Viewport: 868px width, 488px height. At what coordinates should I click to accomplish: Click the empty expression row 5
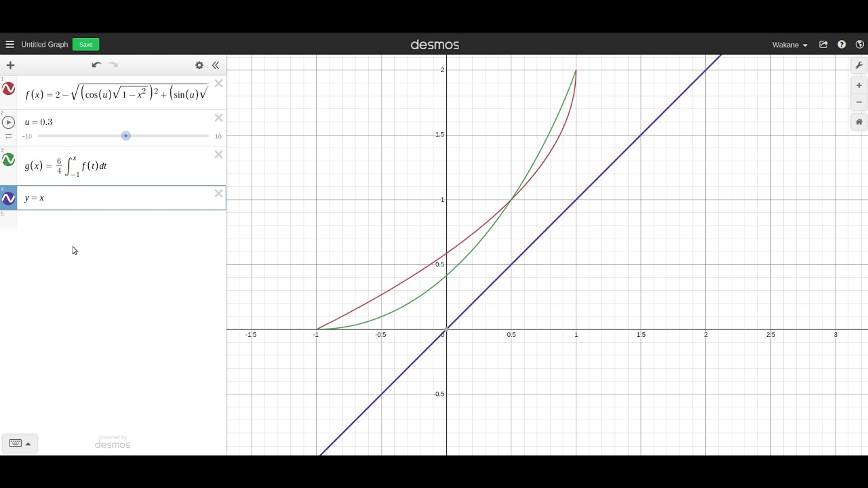pyautogui.click(x=121, y=220)
